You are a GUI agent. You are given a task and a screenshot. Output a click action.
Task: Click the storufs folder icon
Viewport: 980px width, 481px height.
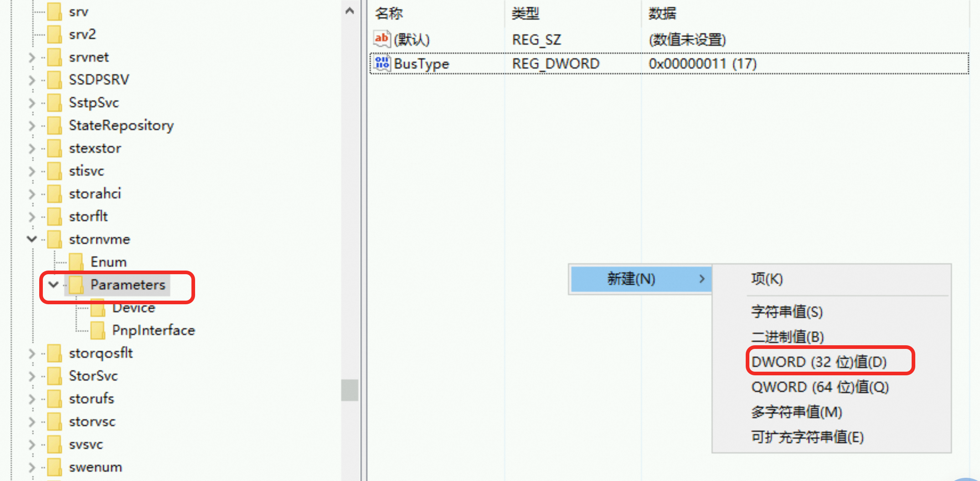pos(55,399)
